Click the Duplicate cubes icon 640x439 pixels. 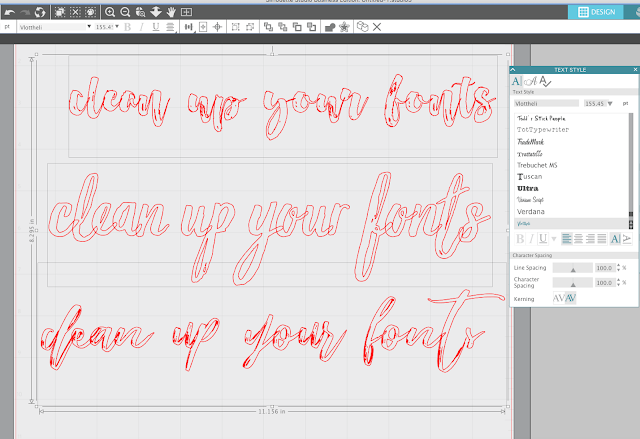362,27
